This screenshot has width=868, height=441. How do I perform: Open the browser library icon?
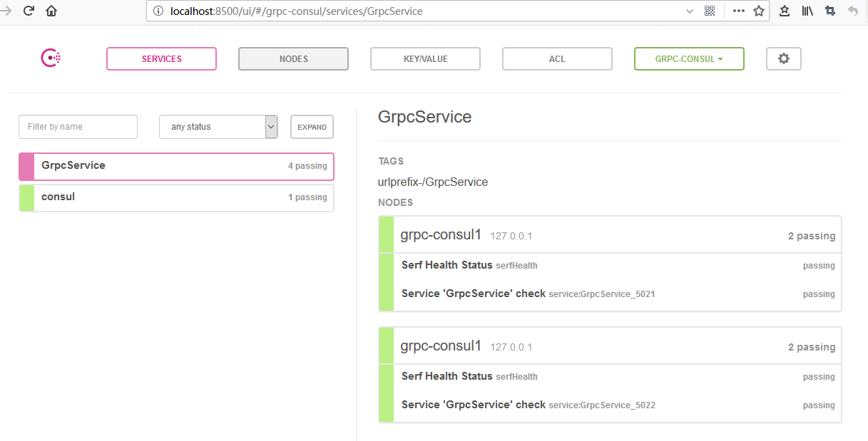pos(807,11)
